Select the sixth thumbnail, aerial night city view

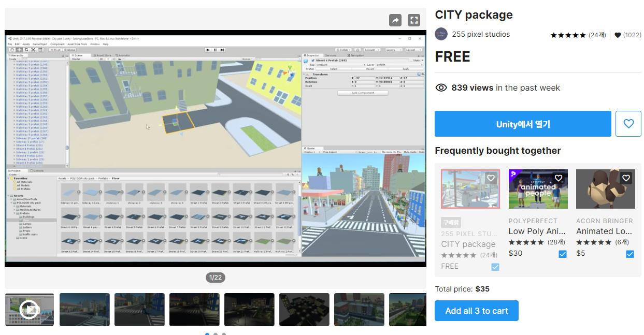tap(304, 310)
